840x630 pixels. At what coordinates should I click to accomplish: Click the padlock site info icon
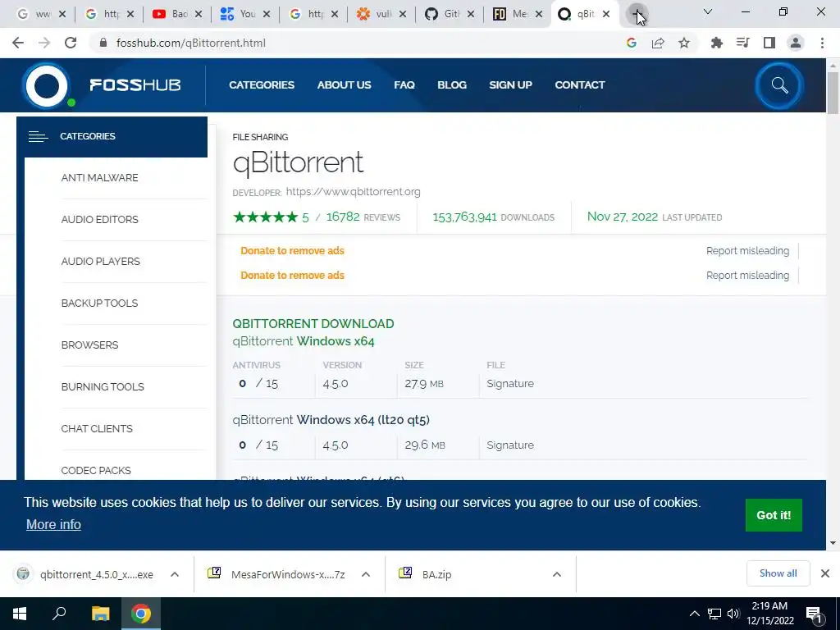pyautogui.click(x=104, y=43)
